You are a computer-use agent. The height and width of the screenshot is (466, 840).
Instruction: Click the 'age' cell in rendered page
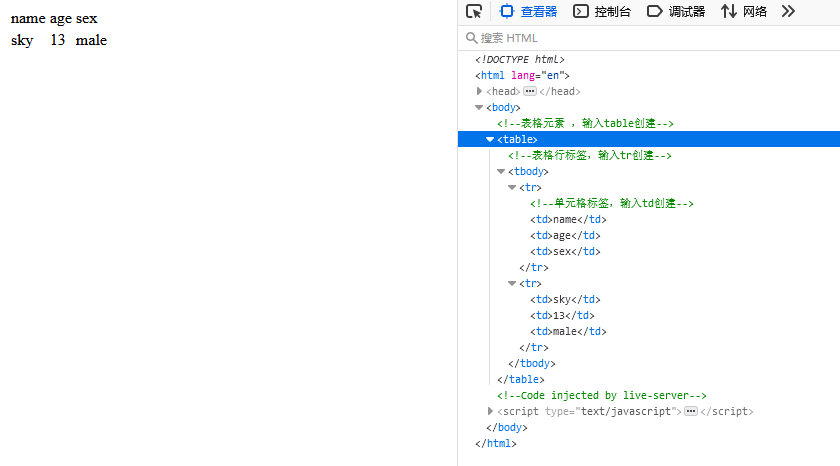point(61,19)
